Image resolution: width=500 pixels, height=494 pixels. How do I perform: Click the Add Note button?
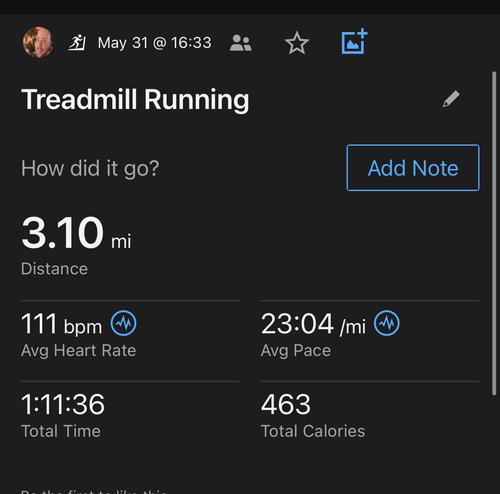(413, 168)
